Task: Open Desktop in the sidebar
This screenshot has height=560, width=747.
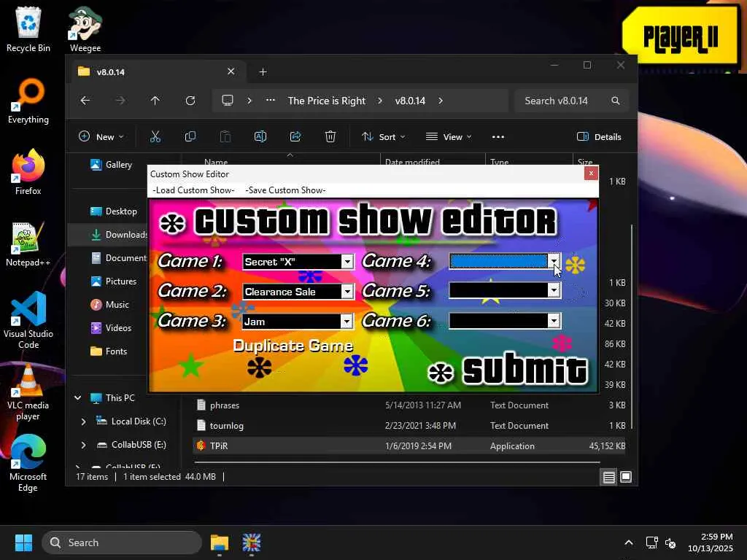Action: (113, 211)
